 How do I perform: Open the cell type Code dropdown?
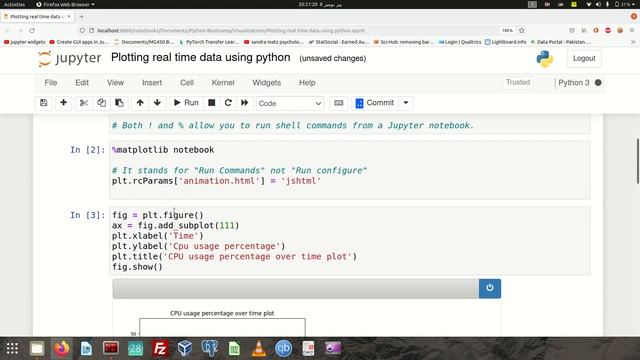290,103
